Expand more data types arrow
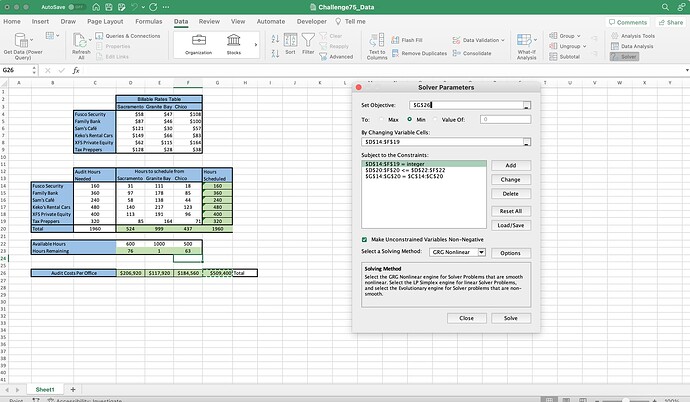Screen dimensions: 690x402 point(256,44)
